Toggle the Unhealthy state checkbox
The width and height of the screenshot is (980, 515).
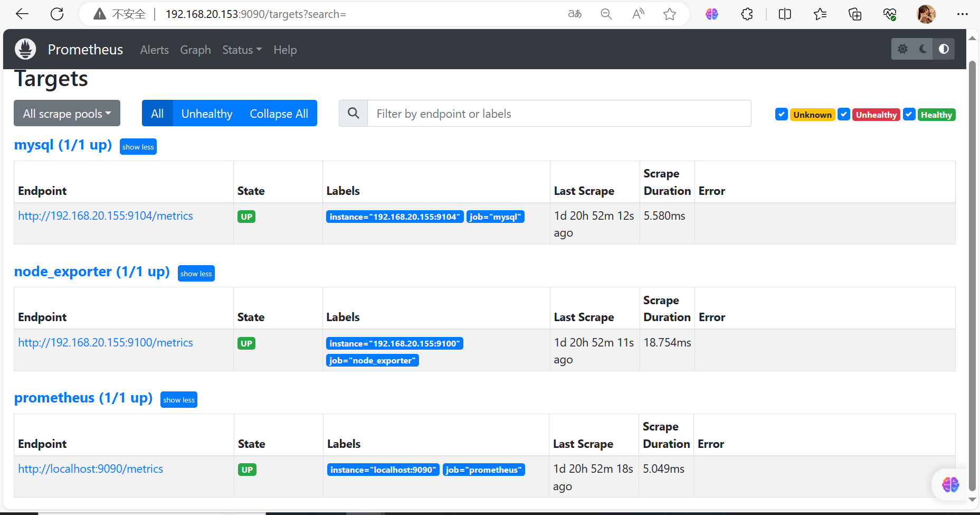pos(844,114)
